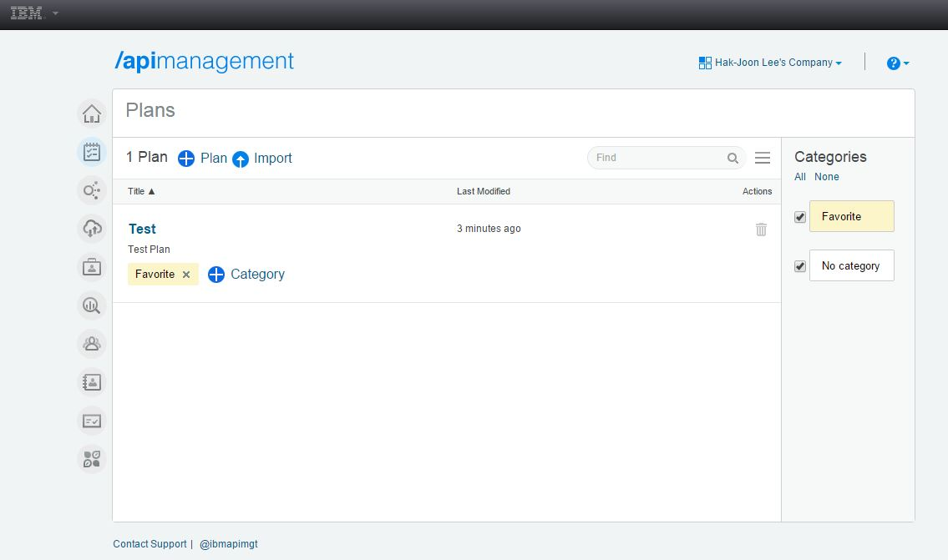Click the Last Modified column header
The height and width of the screenshot is (560, 948).
483,191
